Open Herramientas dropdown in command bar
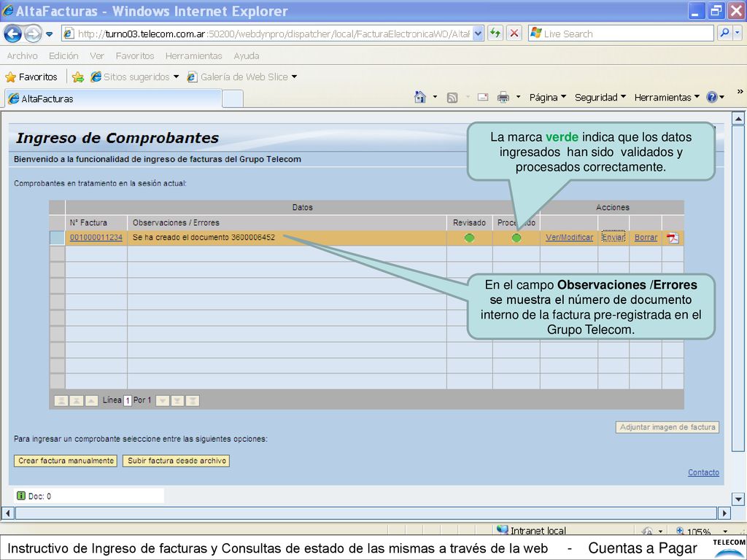 667,97
